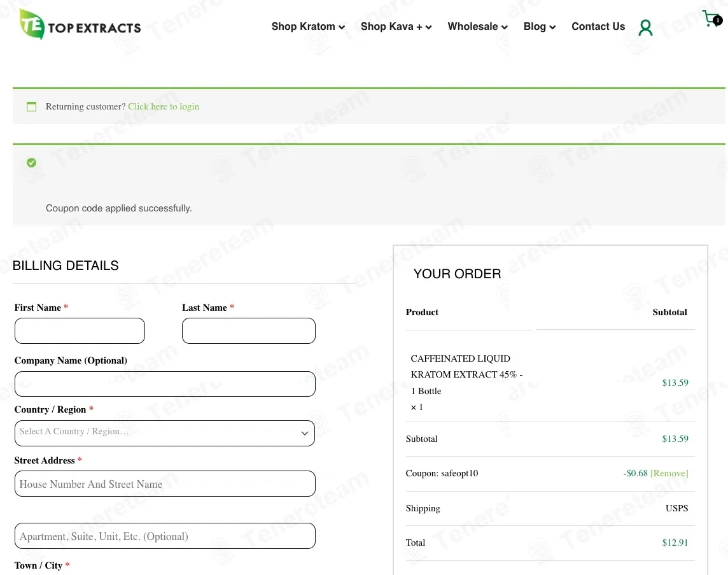The height and width of the screenshot is (575, 728).
Task: Remove the safeopt10 coupon
Action: tap(669, 473)
